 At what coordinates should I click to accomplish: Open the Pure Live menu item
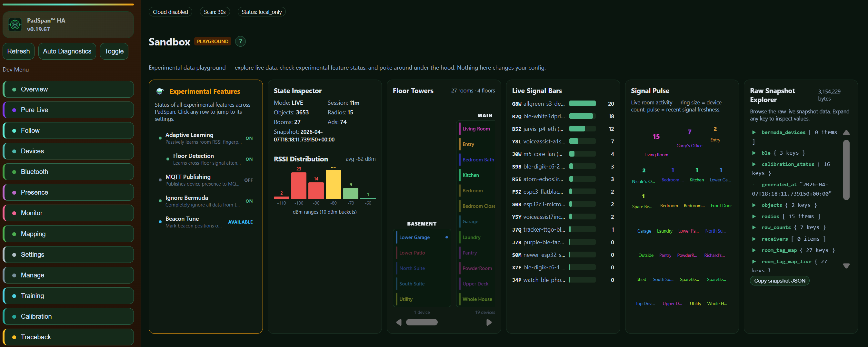68,110
